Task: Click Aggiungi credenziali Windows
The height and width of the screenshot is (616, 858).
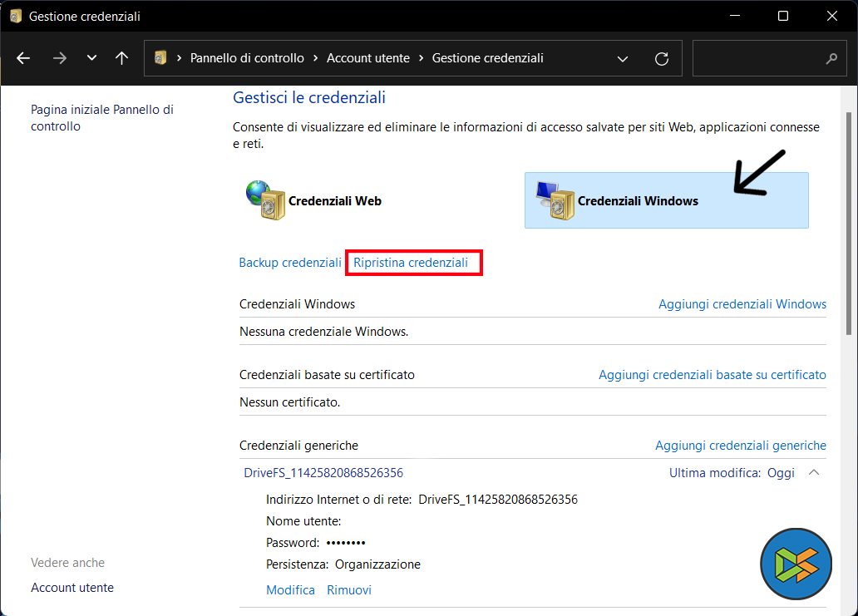Action: [x=742, y=304]
